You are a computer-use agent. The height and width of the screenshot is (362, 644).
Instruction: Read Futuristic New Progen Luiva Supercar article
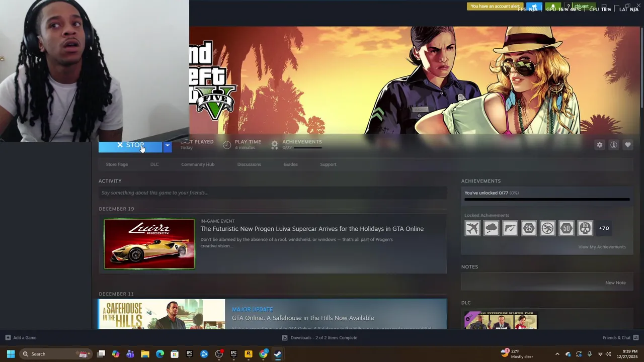click(x=312, y=229)
